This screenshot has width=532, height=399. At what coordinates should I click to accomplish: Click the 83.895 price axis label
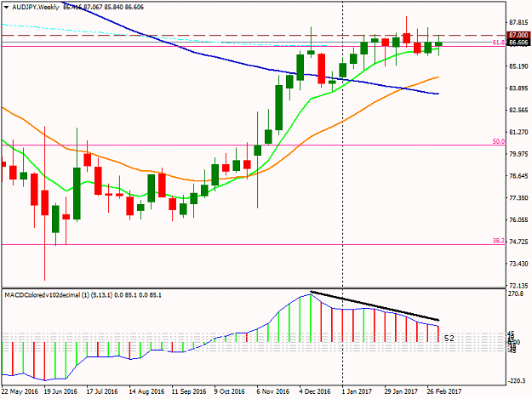[518, 88]
